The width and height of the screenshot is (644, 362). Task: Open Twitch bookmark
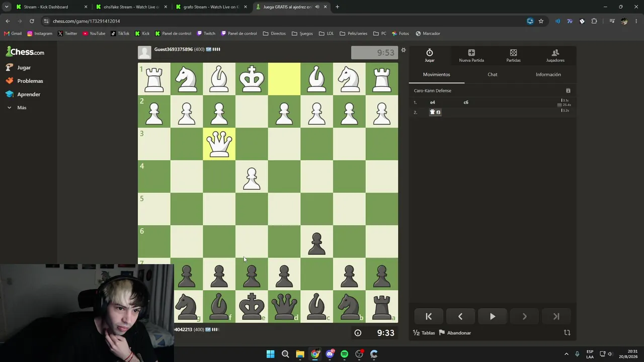click(206, 34)
